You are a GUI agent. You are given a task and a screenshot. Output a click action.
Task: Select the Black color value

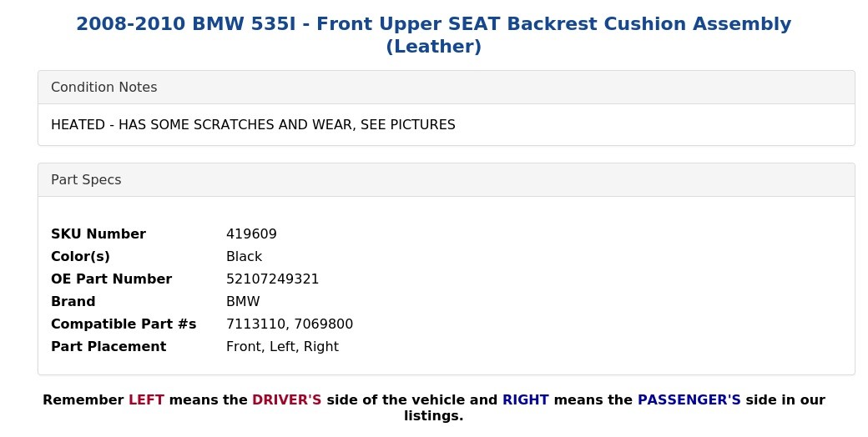click(x=244, y=257)
